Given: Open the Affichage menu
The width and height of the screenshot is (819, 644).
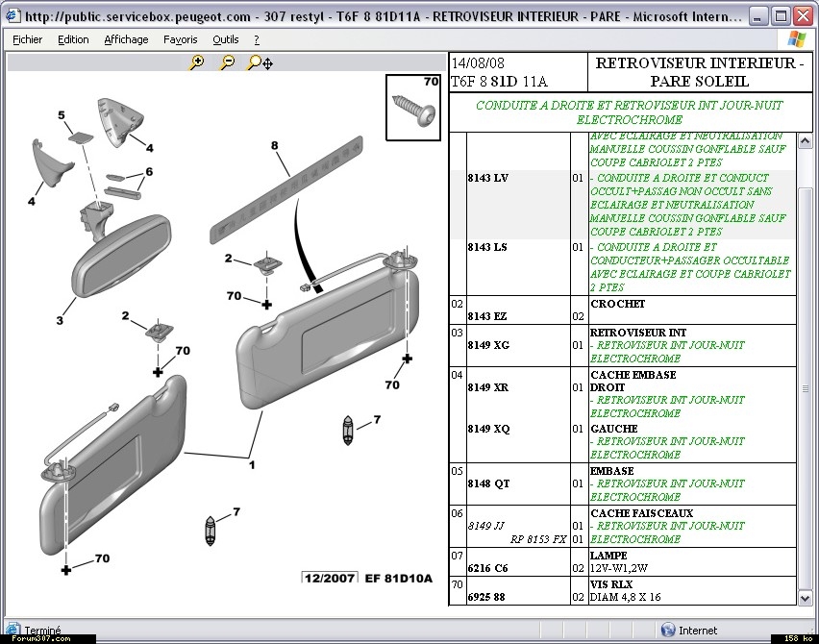Looking at the screenshot, I should click(126, 39).
